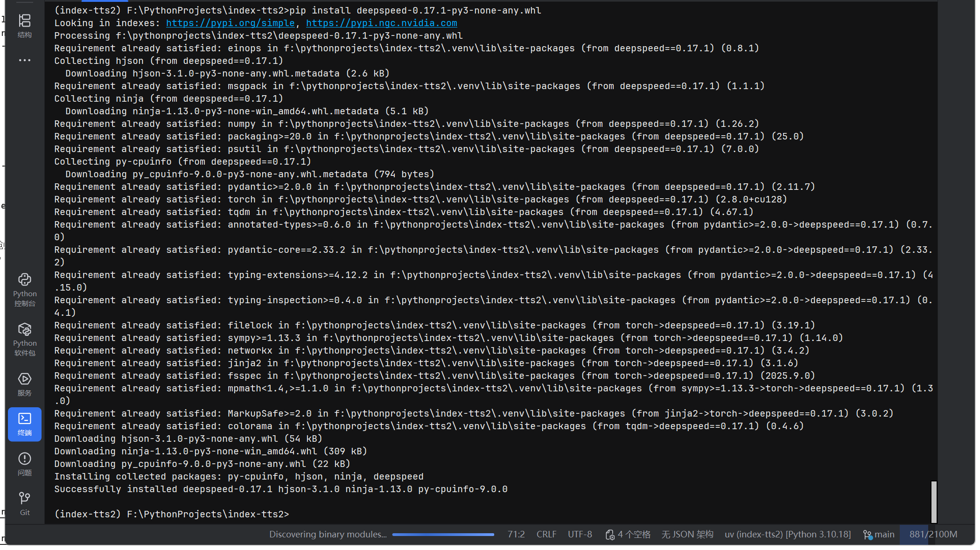
Task: Change the UTF-8 file encoding
Action: pyautogui.click(x=580, y=534)
